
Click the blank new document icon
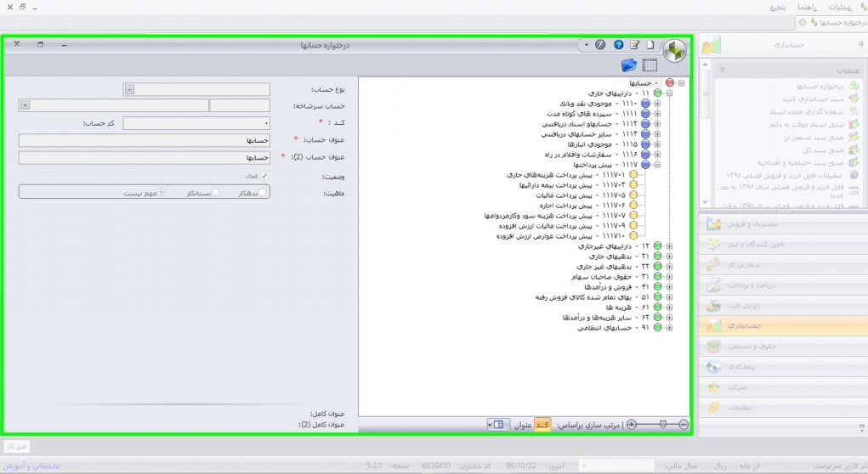pyautogui.click(x=650, y=45)
